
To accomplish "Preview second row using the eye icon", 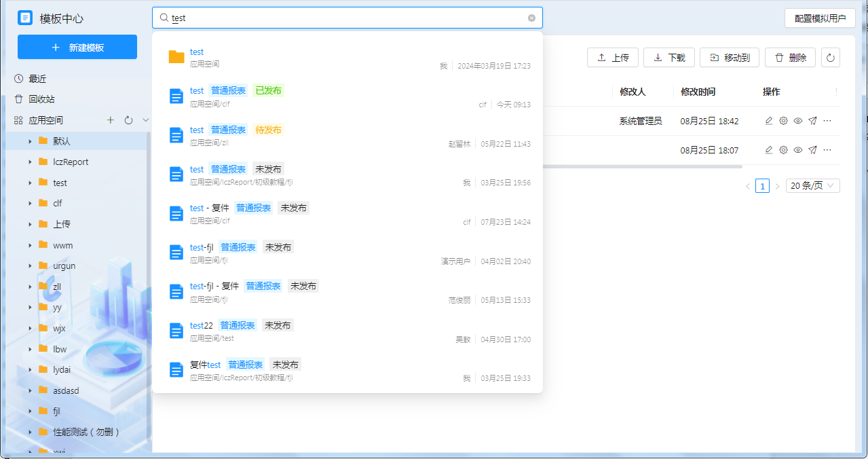I will [798, 150].
